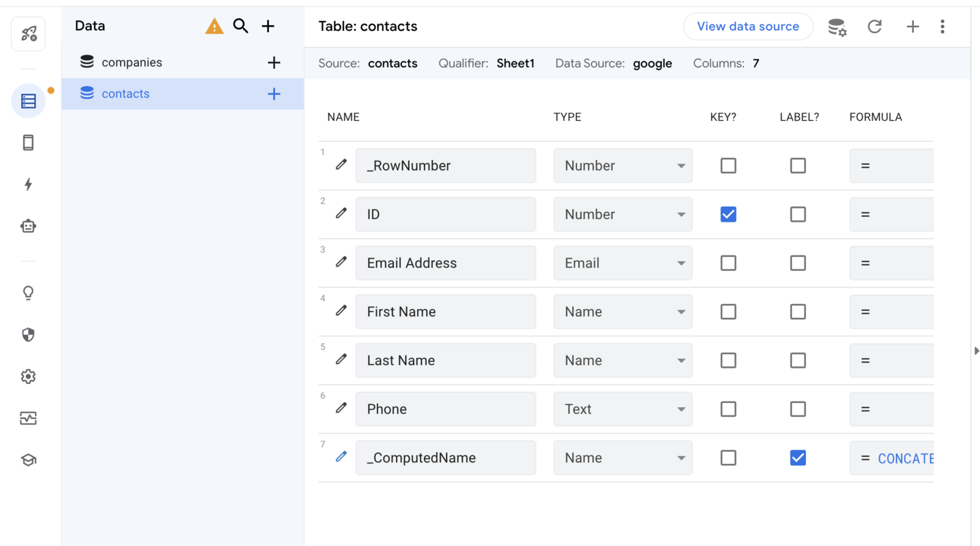The height and width of the screenshot is (546, 980).
Task: Click the rocket deploy icon in sidebar
Action: 29,34
